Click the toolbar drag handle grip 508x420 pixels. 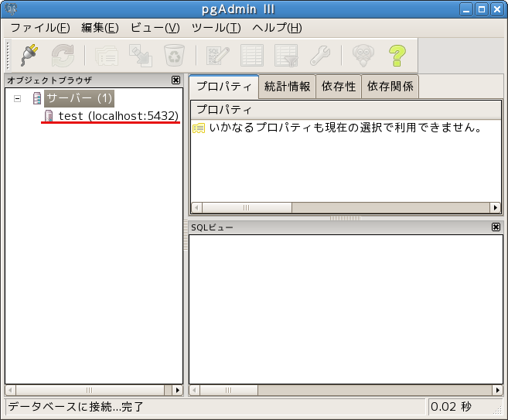coord(9,56)
